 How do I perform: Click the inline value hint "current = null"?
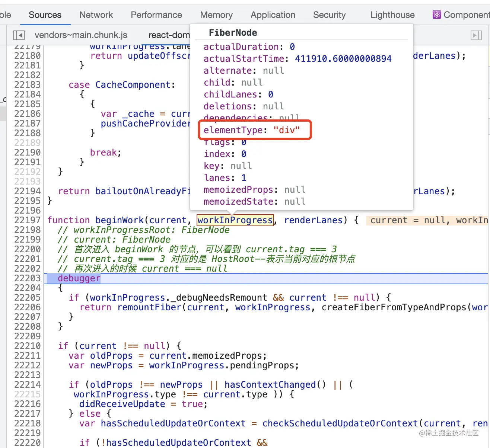407,220
